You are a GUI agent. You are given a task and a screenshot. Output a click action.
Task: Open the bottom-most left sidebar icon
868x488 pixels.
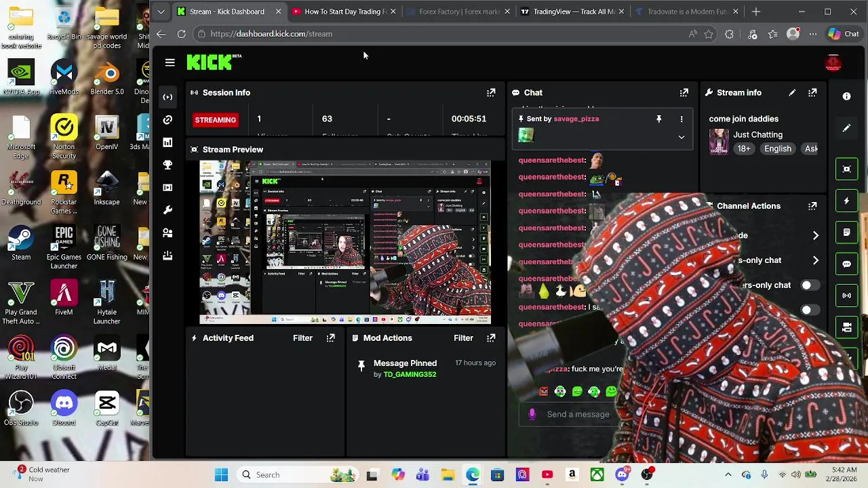point(167,256)
